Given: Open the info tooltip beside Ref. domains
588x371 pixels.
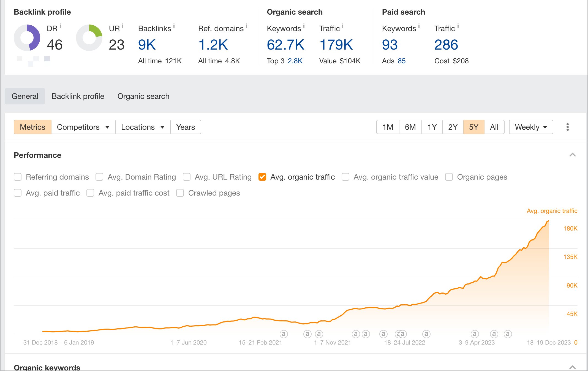Looking at the screenshot, I should pos(247,26).
